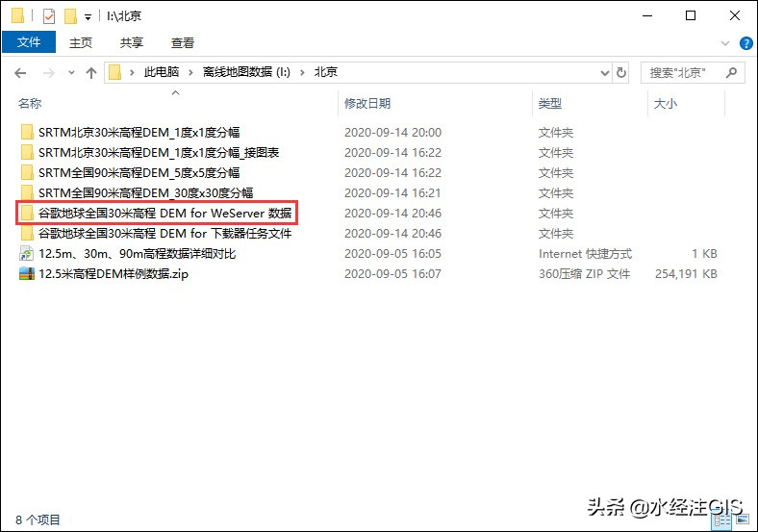
Task: Click the date 2020-09-14 20:00
Action: (x=393, y=133)
